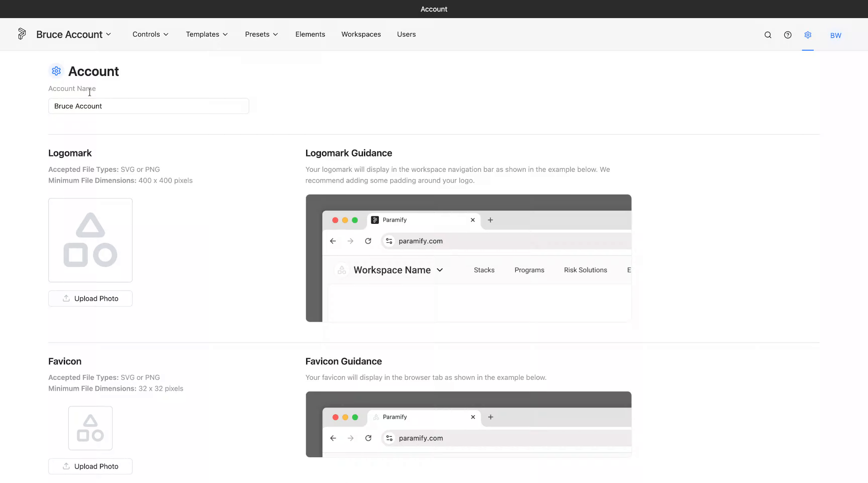The image size is (868, 483).
Task: Click the Logomark section heading
Action: (x=70, y=153)
